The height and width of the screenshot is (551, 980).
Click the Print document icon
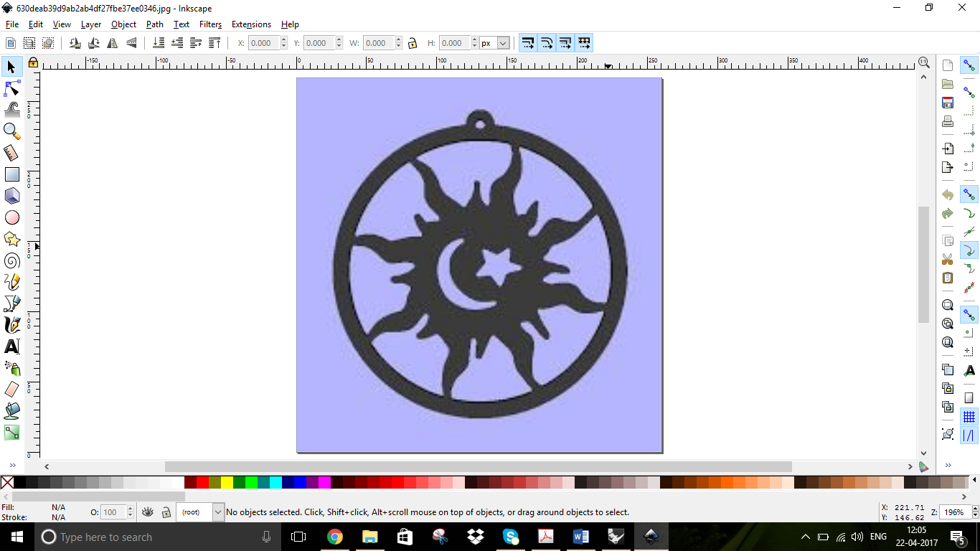point(948,121)
